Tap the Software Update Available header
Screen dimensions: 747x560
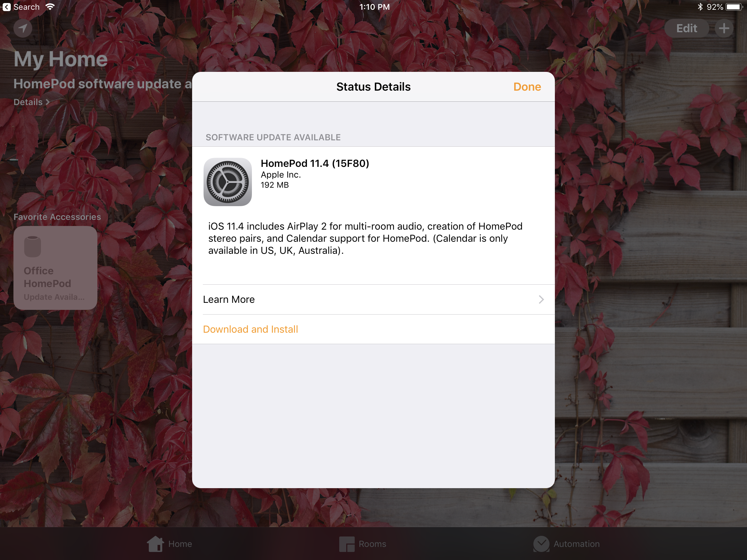coord(273,137)
